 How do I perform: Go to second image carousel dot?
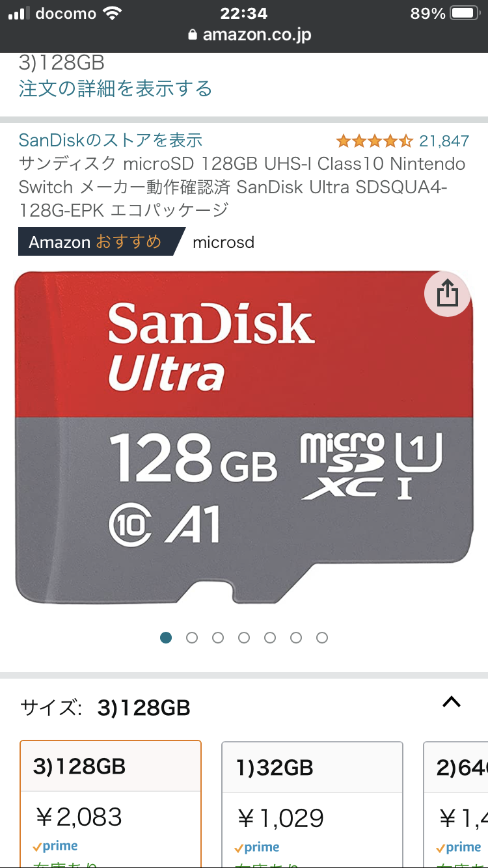[x=192, y=638]
